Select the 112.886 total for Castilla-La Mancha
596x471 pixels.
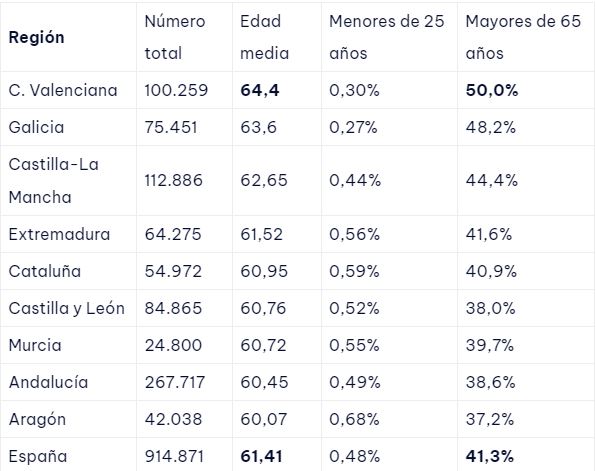click(x=174, y=180)
